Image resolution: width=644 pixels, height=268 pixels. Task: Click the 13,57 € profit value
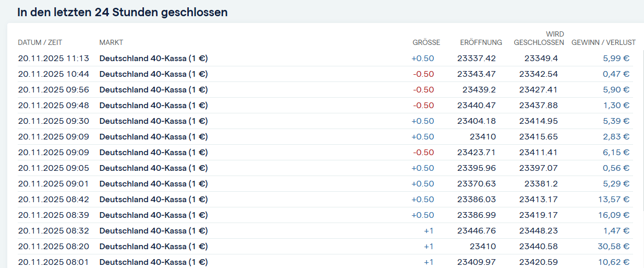click(614, 199)
